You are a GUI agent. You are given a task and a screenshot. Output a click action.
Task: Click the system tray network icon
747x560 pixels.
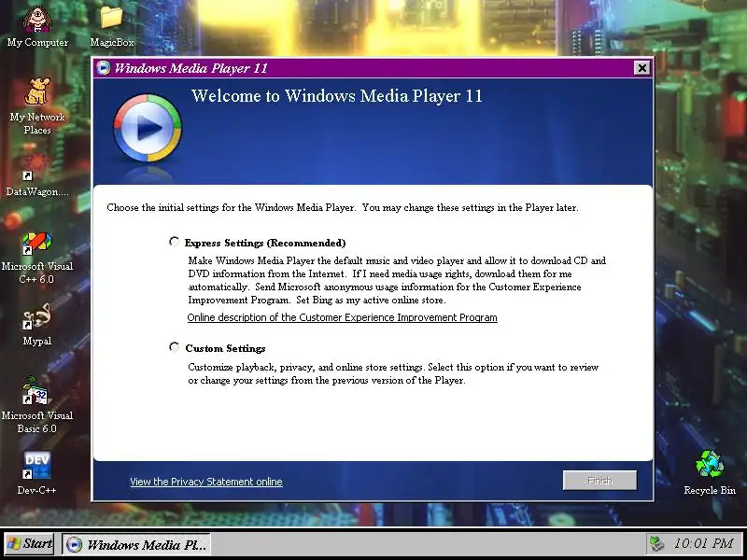coord(657,544)
